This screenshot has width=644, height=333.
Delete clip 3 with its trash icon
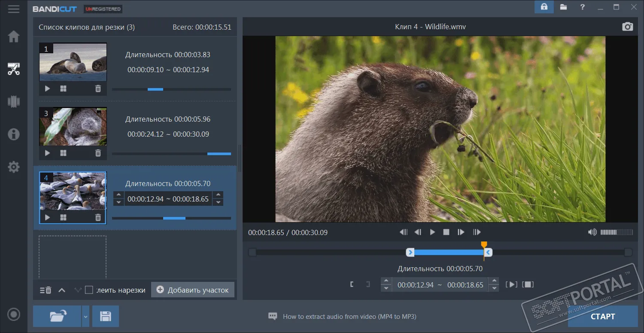pos(98,153)
